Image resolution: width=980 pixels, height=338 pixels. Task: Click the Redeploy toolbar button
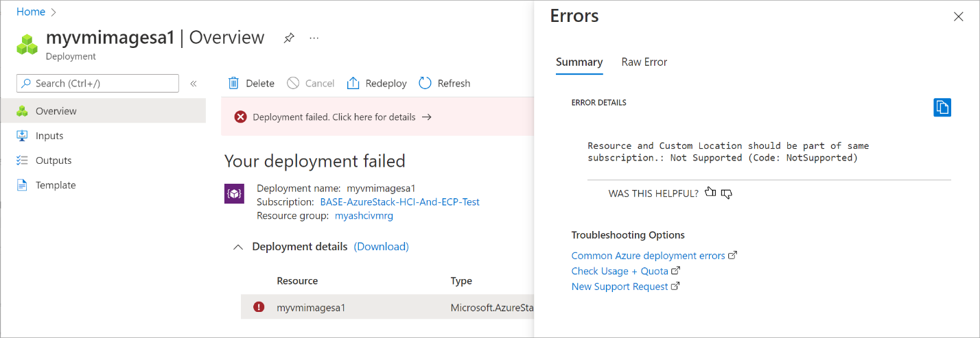(377, 83)
